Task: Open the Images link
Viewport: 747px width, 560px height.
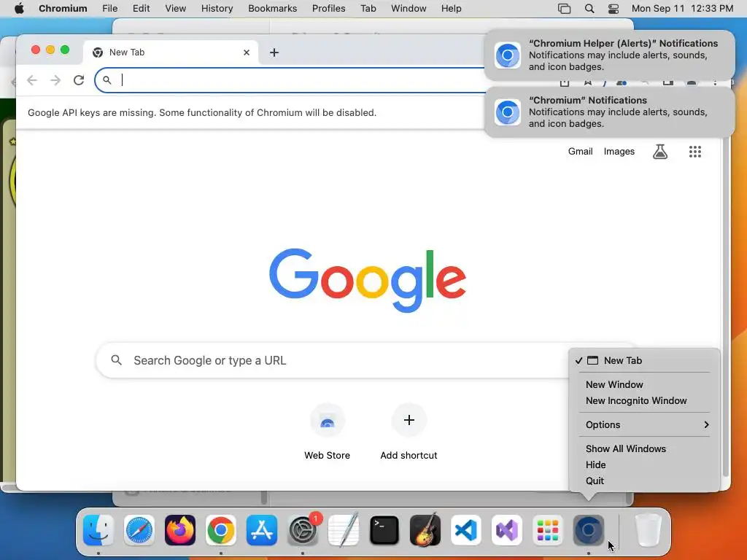Action: click(619, 152)
